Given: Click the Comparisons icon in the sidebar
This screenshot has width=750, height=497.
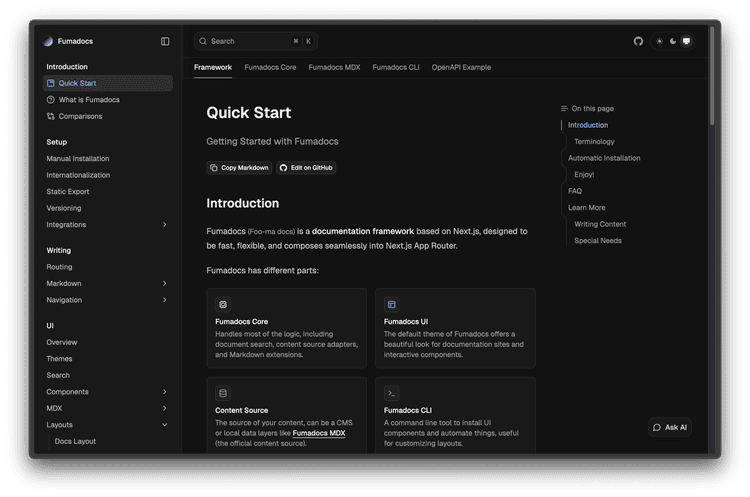Looking at the screenshot, I should (x=51, y=116).
